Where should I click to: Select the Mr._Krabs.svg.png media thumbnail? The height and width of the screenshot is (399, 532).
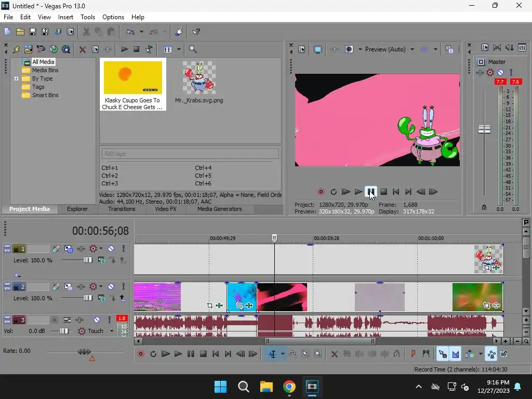[x=199, y=78]
